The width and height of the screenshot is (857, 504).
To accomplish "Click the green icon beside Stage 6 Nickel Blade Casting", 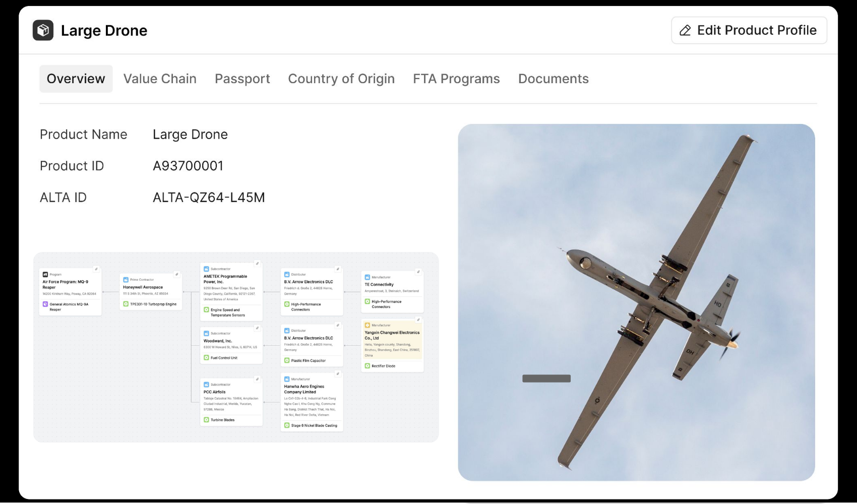I will tap(287, 425).
